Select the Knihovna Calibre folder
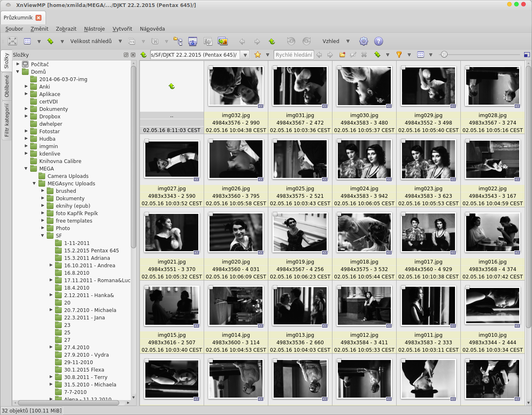 click(x=60, y=161)
